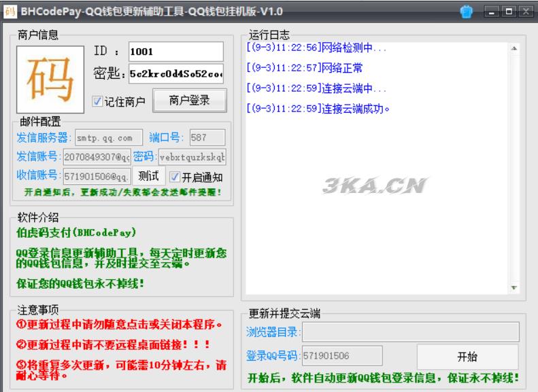Viewport: 538px width, 392px height.
Task: Click the log scrollbar up arrow
Action: 514,49
